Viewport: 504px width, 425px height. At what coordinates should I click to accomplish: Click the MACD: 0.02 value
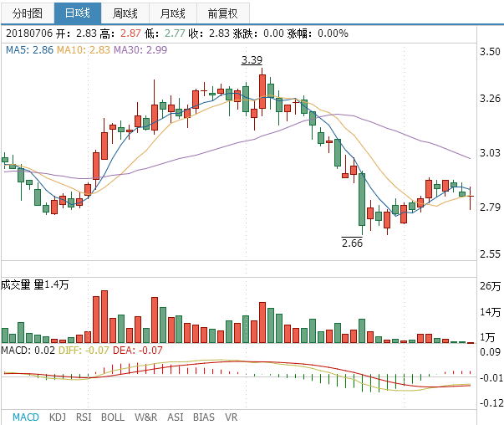point(28,350)
